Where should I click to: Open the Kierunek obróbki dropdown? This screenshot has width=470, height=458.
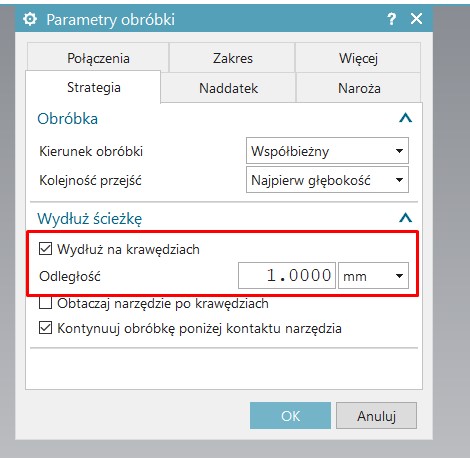327,151
